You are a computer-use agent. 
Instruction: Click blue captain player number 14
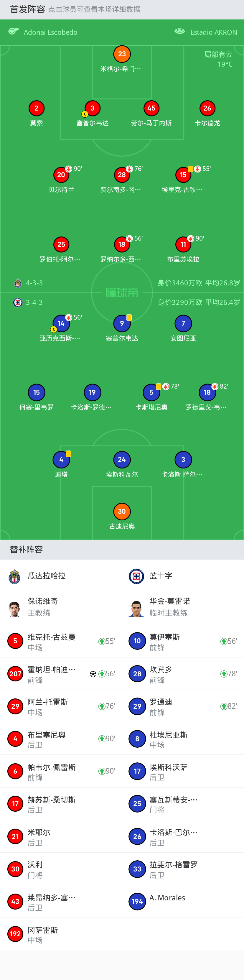61,323
